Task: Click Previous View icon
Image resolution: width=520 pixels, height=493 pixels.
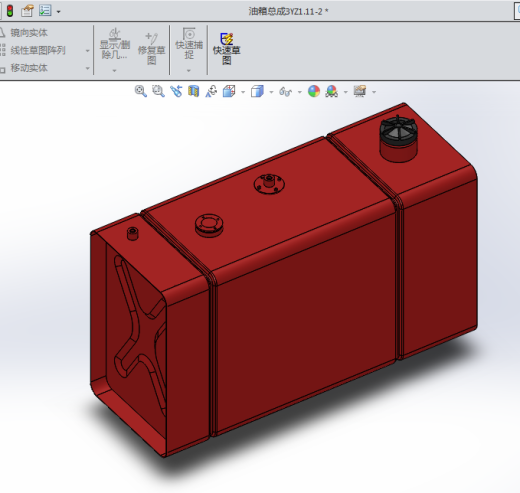Action: pyautogui.click(x=176, y=91)
